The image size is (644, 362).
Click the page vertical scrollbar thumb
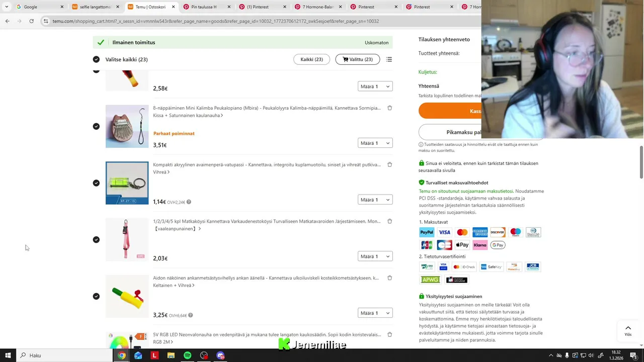click(x=641, y=162)
